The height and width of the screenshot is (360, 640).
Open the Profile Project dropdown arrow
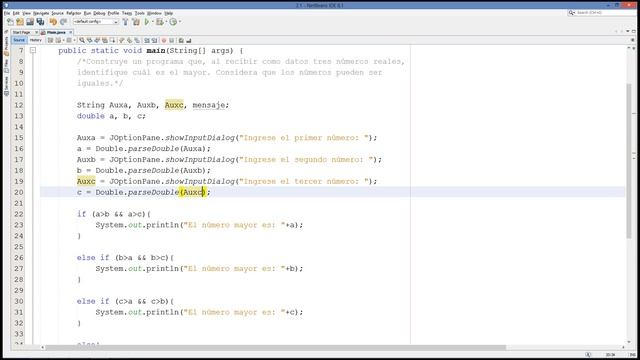[180, 22]
